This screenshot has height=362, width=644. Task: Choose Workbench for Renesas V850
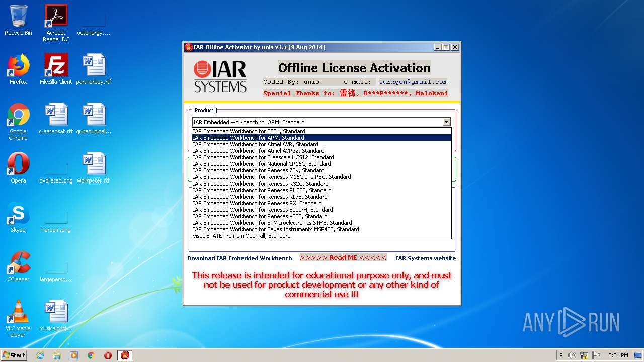click(321, 216)
